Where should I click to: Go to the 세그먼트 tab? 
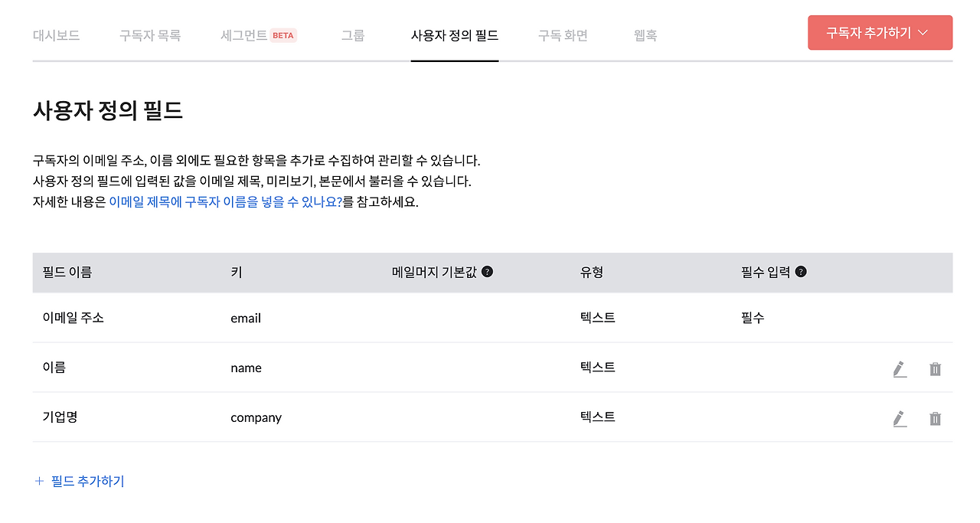coord(243,34)
